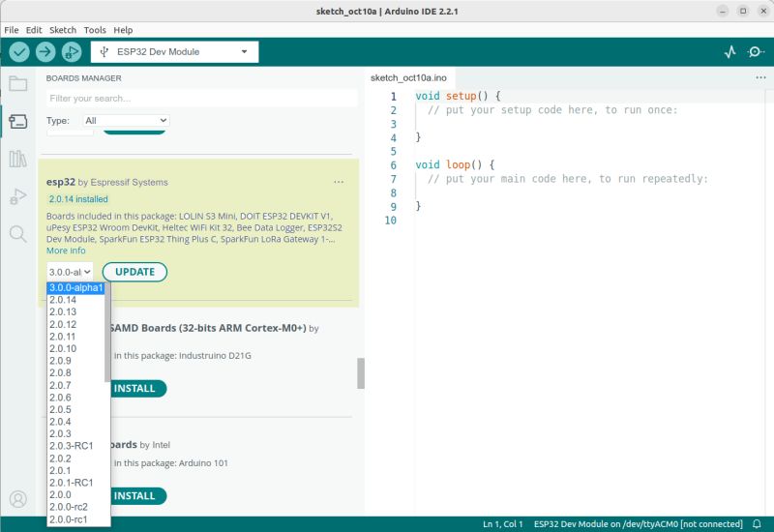
Task: Select version 2.0.13 from list
Action: coord(75,311)
